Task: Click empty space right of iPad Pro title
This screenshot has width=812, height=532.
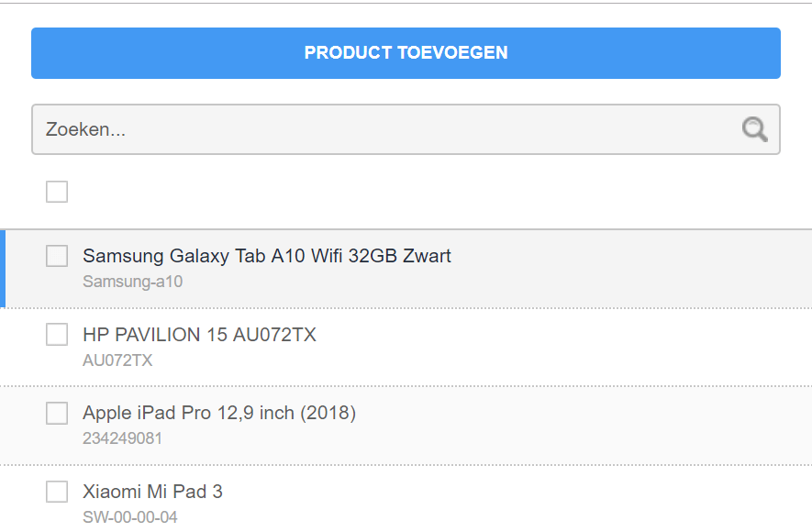Action: pyautogui.click(x=587, y=414)
